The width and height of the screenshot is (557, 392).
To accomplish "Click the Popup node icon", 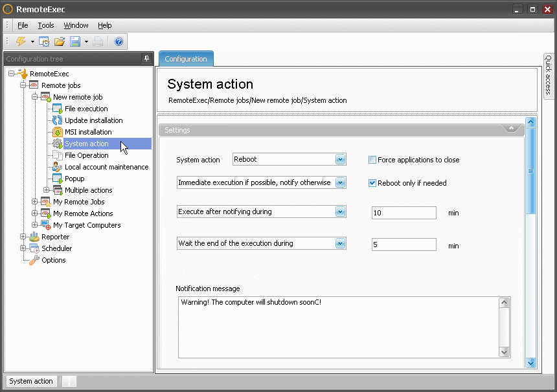I will click(x=57, y=179).
